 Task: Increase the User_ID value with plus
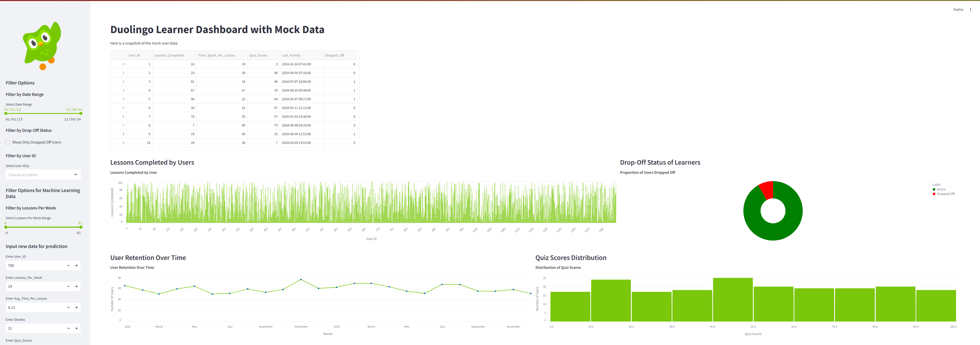tap(76, 265)
